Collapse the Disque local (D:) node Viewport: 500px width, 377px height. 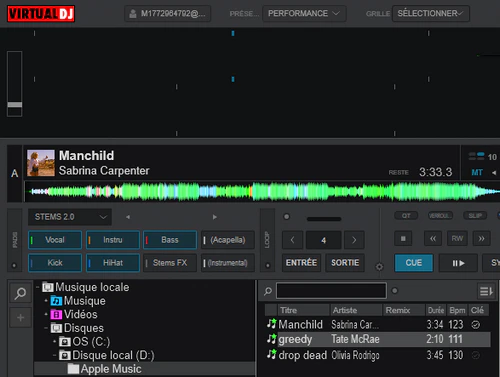(x=54, y=355)
